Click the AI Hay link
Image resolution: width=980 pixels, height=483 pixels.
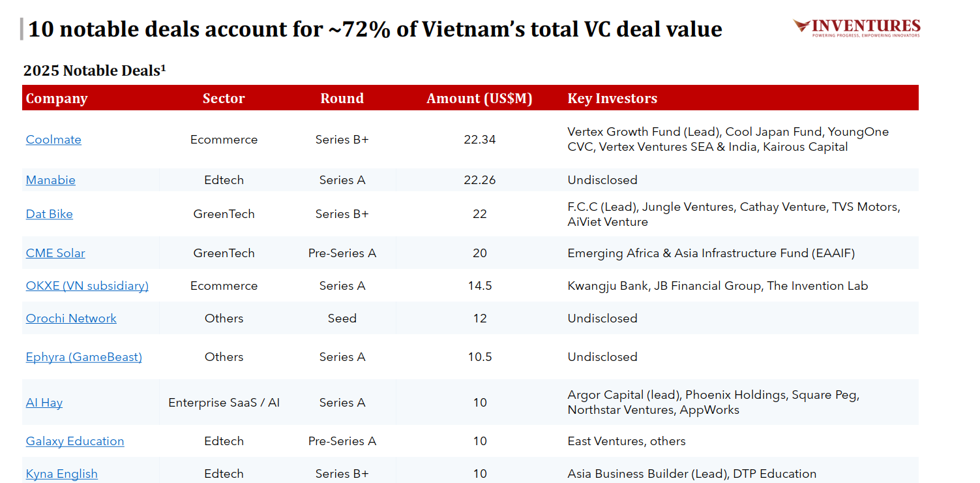[x=44, y=403]
